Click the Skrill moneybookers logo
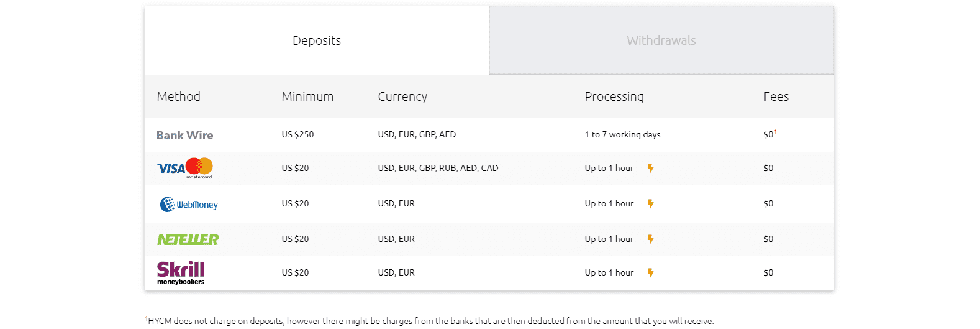 181,273
